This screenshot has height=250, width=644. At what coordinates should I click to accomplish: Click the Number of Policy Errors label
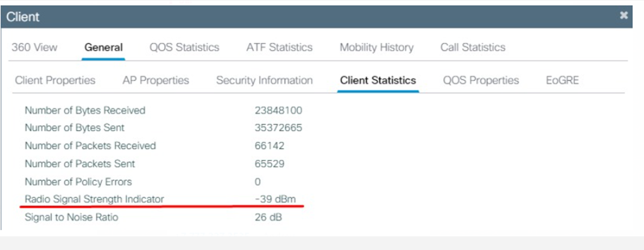point(78,182)
